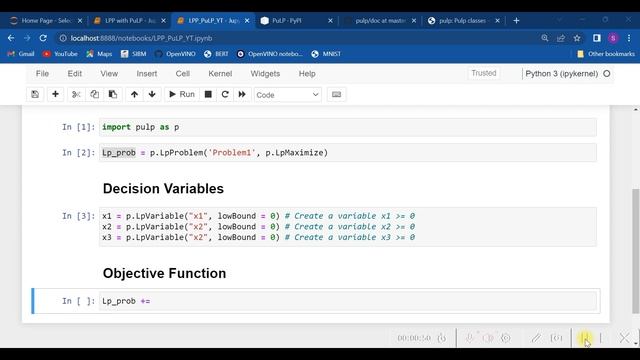Click the Python 3 (ipykernel) kernel name
Viewport: 640px width, 360px height.
click(x=561, y=74)
